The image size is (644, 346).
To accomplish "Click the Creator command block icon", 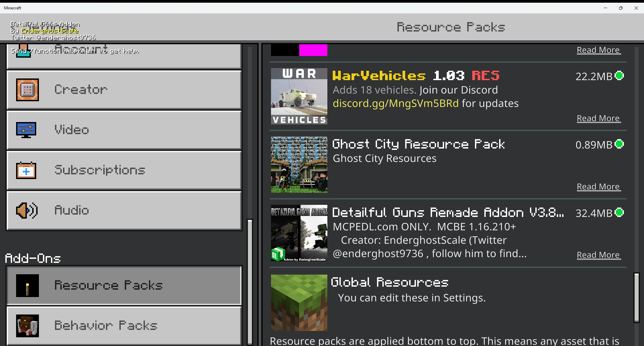I will click(28, 90).
